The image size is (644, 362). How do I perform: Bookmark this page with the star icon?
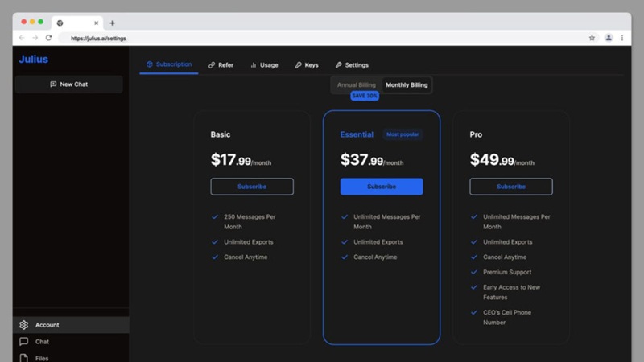coord(592,38)
